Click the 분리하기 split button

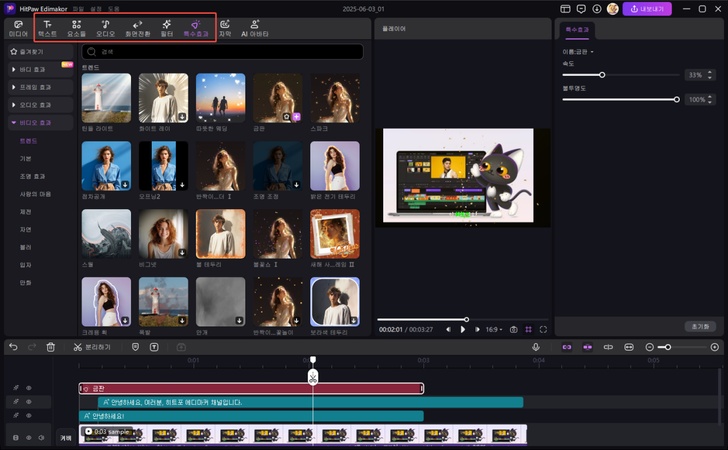click(92, 347)
